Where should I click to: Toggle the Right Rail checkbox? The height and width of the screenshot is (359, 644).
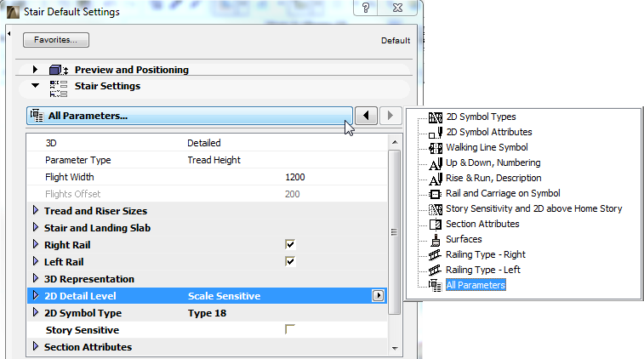(x=290, y=245)
